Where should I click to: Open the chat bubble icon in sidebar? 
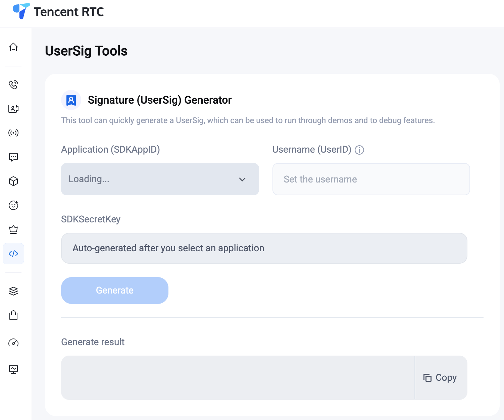click(x=13, y=157)
